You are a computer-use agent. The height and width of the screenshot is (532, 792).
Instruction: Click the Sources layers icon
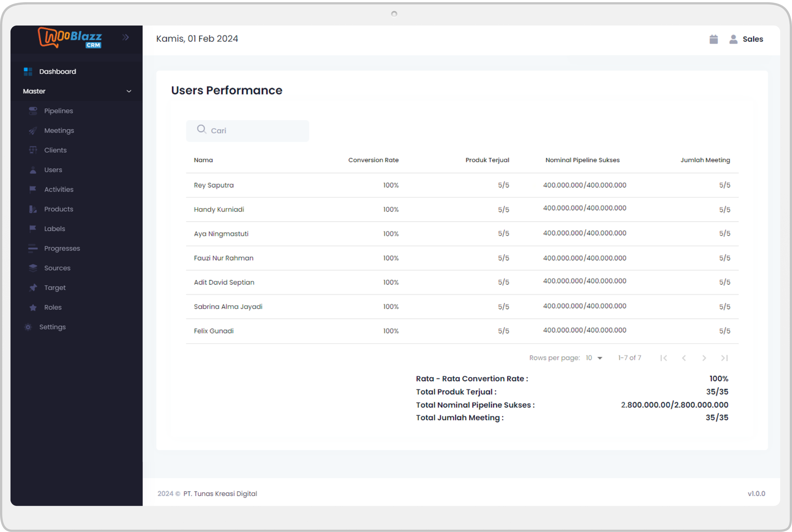pos(33,268)
